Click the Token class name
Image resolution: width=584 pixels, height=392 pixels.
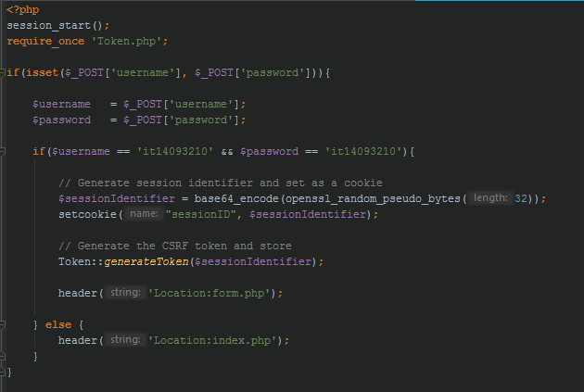74,261
